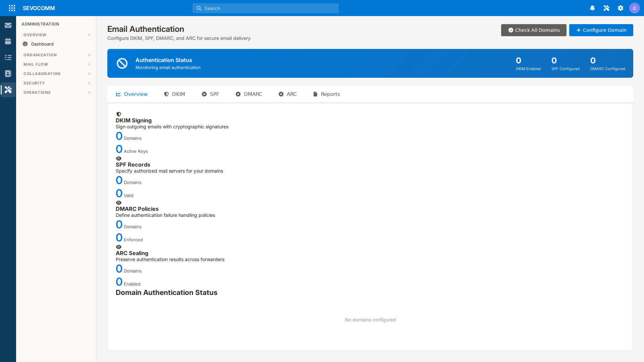Image resolution: width=644 pixels, height=362 pixels.
Task: Toggle the ARC Sealing eye icon
Action: click(119, 247)
